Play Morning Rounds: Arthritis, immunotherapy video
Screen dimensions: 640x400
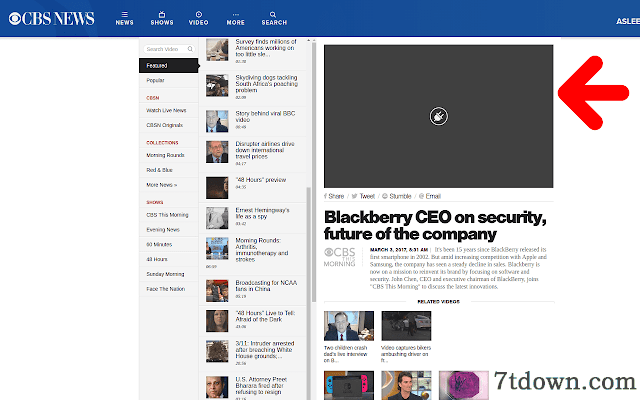tap(252, 253)
